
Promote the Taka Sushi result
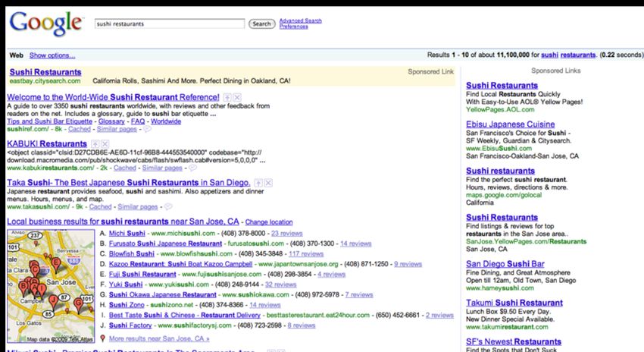258,183
